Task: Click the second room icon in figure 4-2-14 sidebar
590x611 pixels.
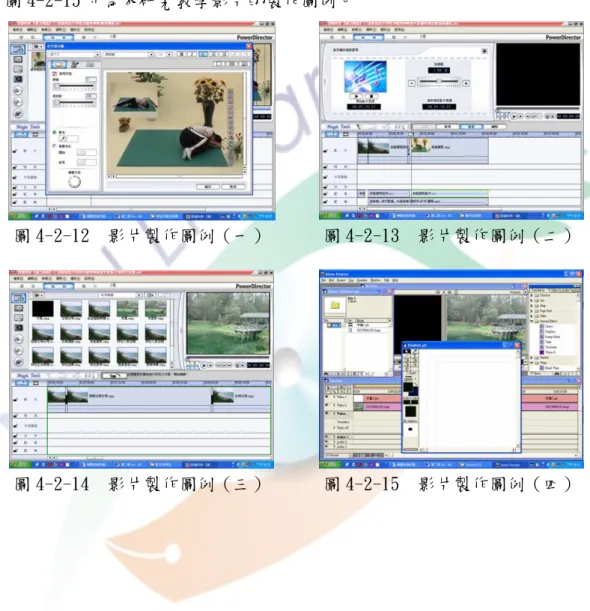Action: click(18, 309)
